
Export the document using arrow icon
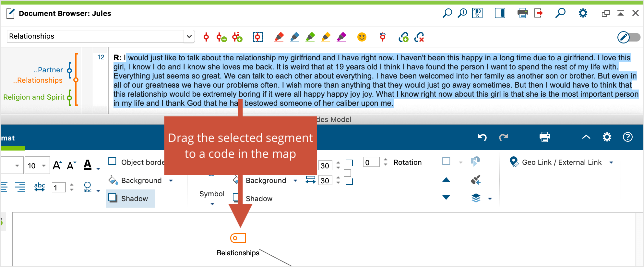click(x=539, y=13)
